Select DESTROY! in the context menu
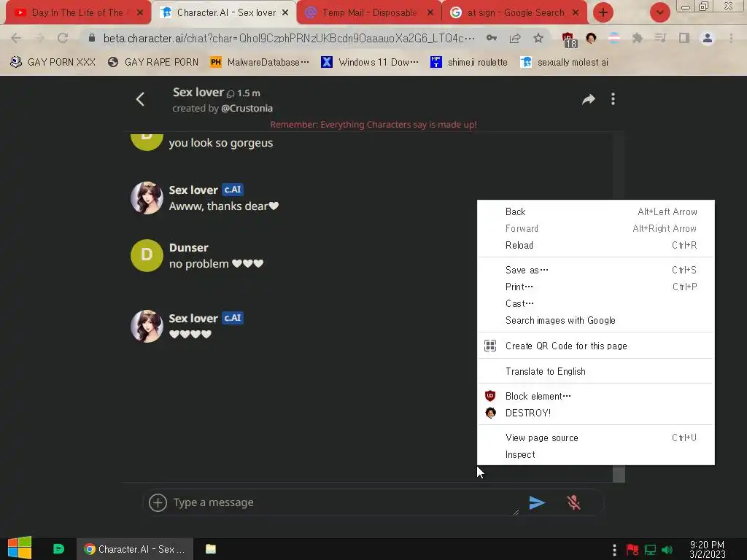The image size is (747, 560). point(595,413)
